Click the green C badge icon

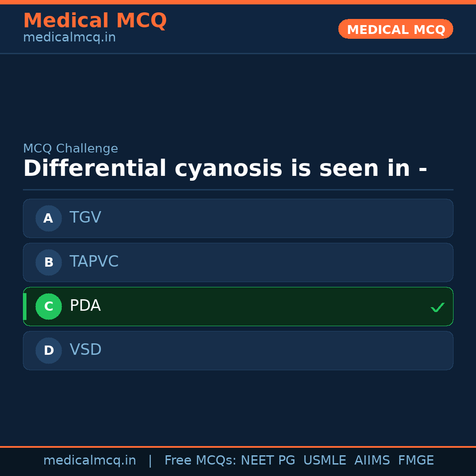(48, 306)
